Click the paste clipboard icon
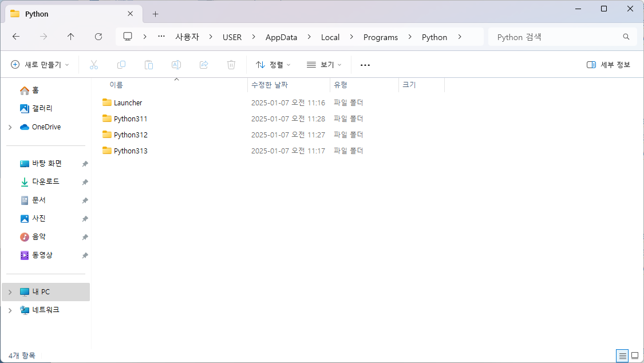644x363 pixels. coord(149,65)
